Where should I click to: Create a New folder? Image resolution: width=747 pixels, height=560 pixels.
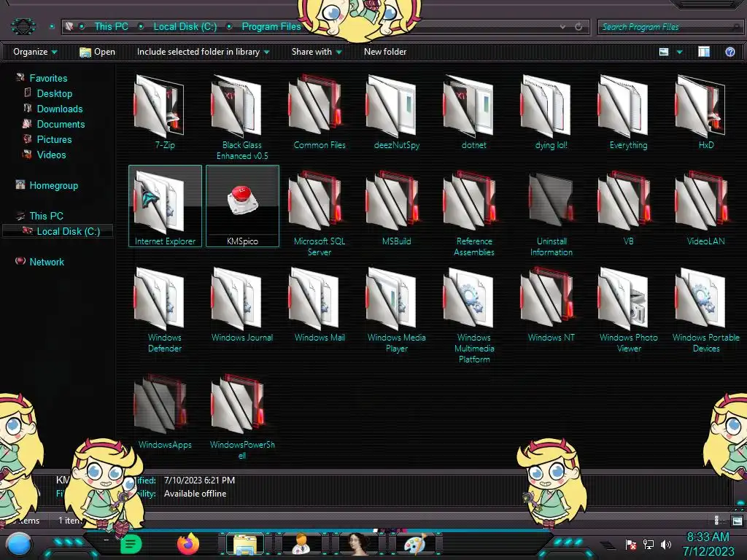(385, 52)
